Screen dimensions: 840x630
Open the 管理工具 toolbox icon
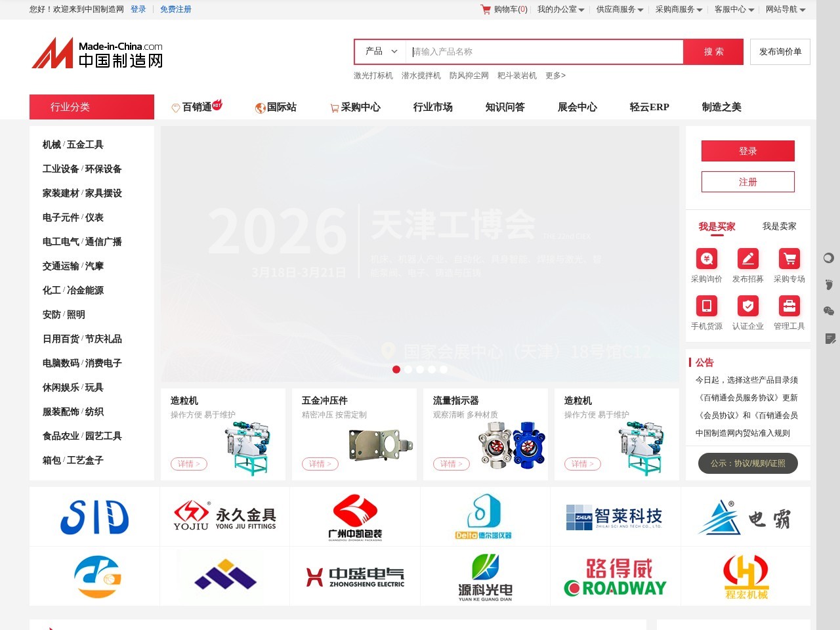pos(789,306)
